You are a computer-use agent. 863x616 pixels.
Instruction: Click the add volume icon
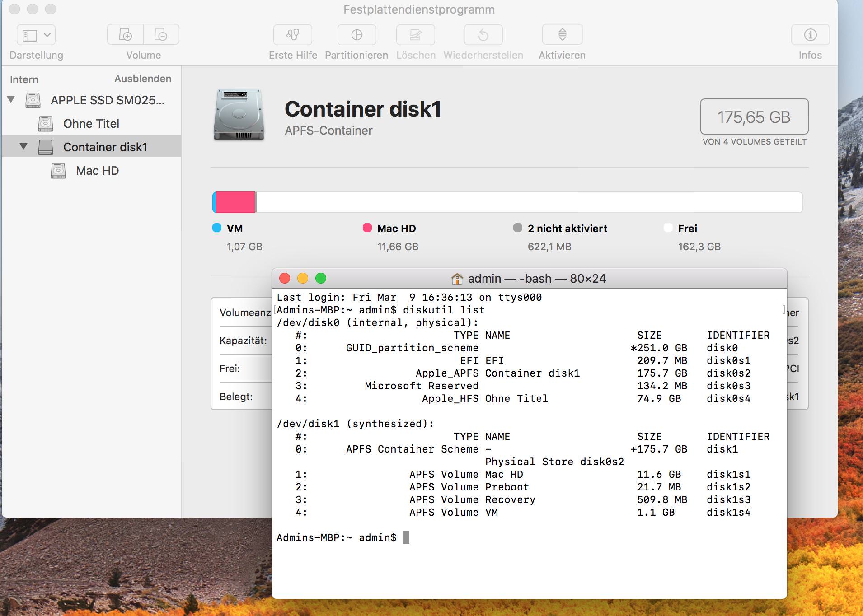click(125, 35)
